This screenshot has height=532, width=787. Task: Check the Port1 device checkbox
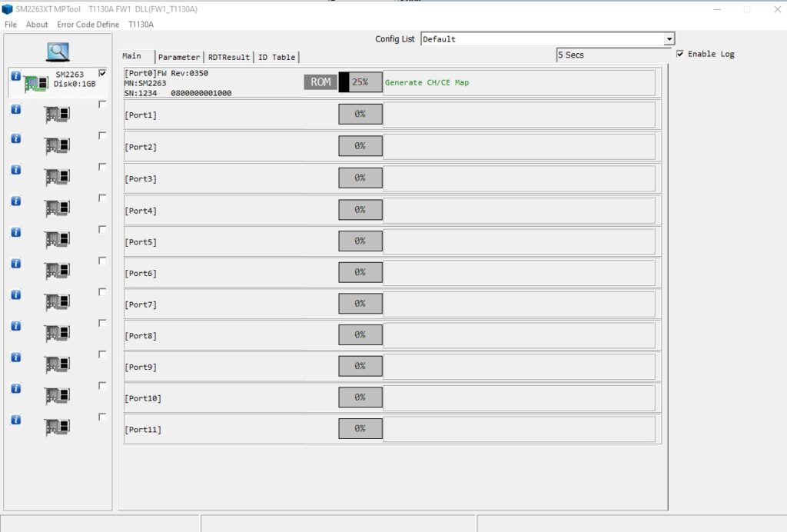pyautogui.click(x=102, y=105)
